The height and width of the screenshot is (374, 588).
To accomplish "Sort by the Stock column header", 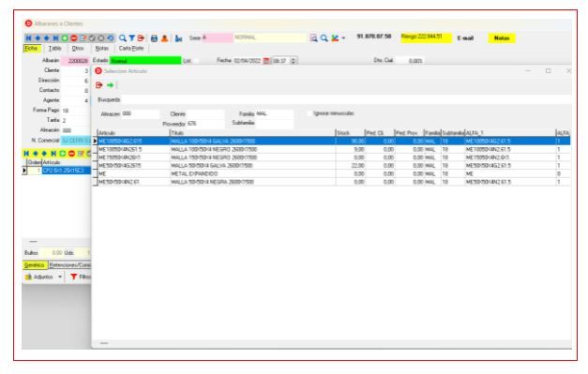I will click(350, 133).
